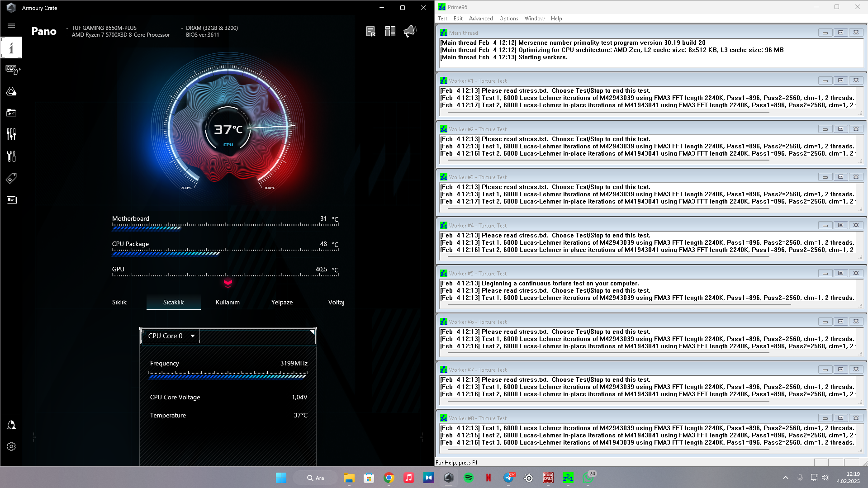Click the taskbar search box labeled Ara
Screen dimensions: 868x488
pos(315,478)
